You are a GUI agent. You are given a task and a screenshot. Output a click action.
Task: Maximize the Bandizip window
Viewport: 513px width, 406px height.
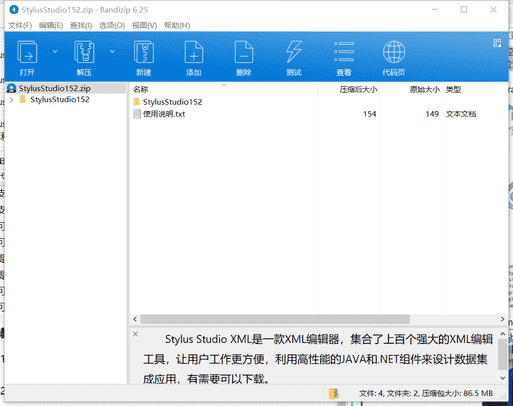pyautogui.click(x=464, y=10)
